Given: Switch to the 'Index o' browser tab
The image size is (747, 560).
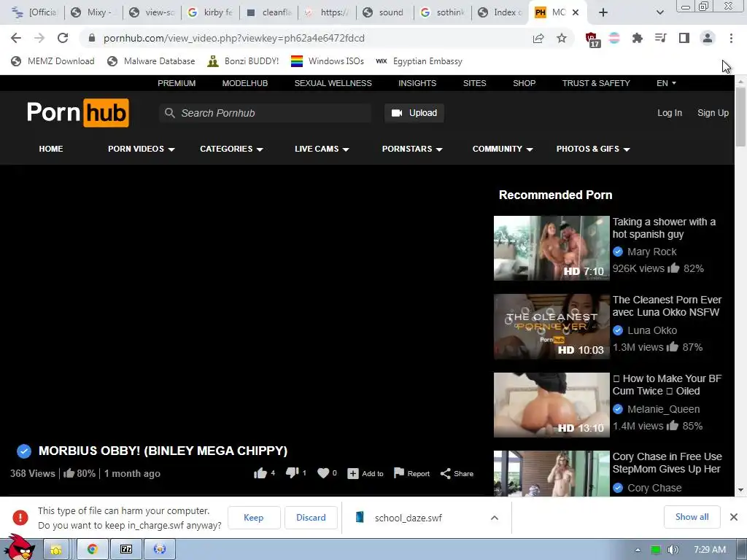Looking at the screenshot, I should [500, 12].
